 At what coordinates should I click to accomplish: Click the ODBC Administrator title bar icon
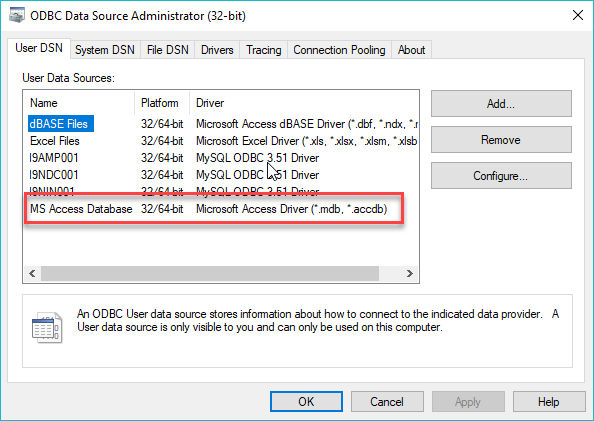(x=17, y=15)
